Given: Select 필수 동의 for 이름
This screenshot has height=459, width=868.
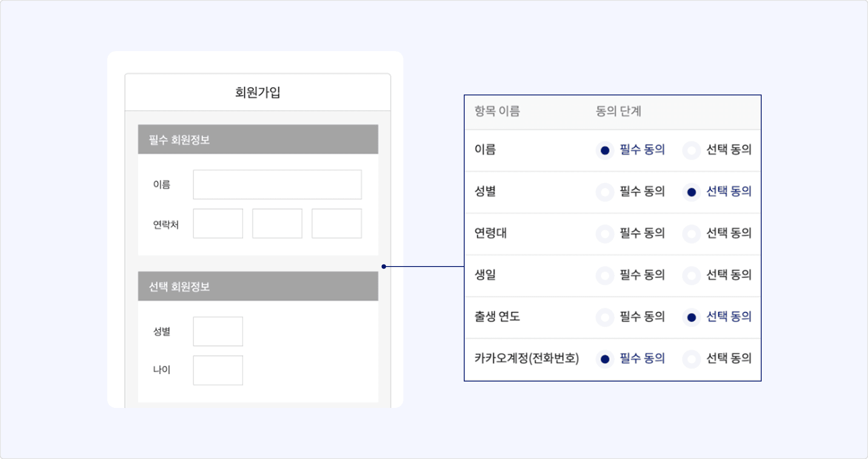Looking at the screenshot, I should tap(605, 150).
